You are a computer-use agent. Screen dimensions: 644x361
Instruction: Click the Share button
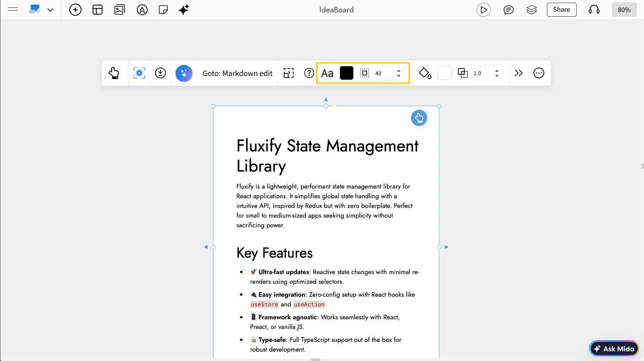click(561, 10)
